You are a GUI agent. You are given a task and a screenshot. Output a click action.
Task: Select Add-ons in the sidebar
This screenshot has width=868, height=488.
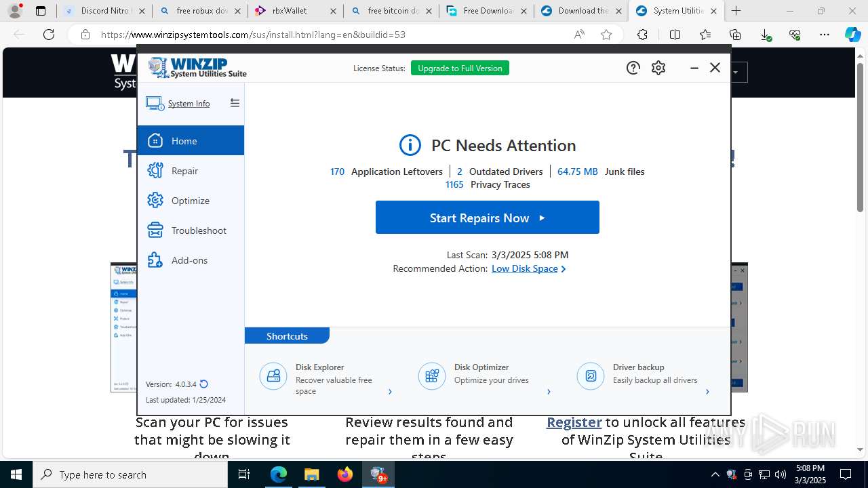[x=191, y=260]
